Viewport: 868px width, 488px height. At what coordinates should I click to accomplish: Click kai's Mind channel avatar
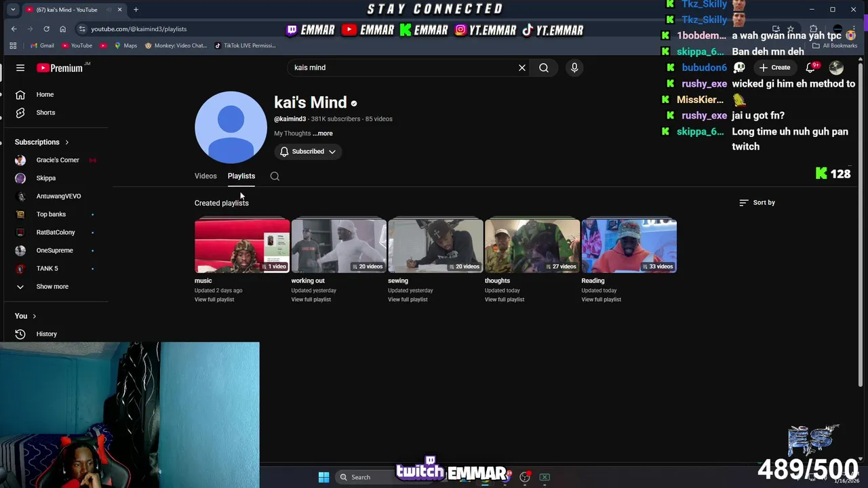tap(231, 127)
